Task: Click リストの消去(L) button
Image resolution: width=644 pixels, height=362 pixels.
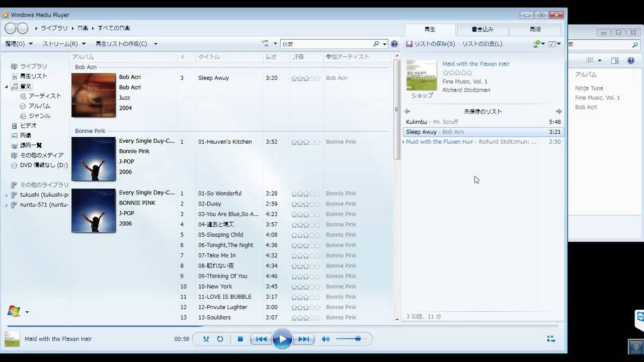Action: click(x=482, y=44)
